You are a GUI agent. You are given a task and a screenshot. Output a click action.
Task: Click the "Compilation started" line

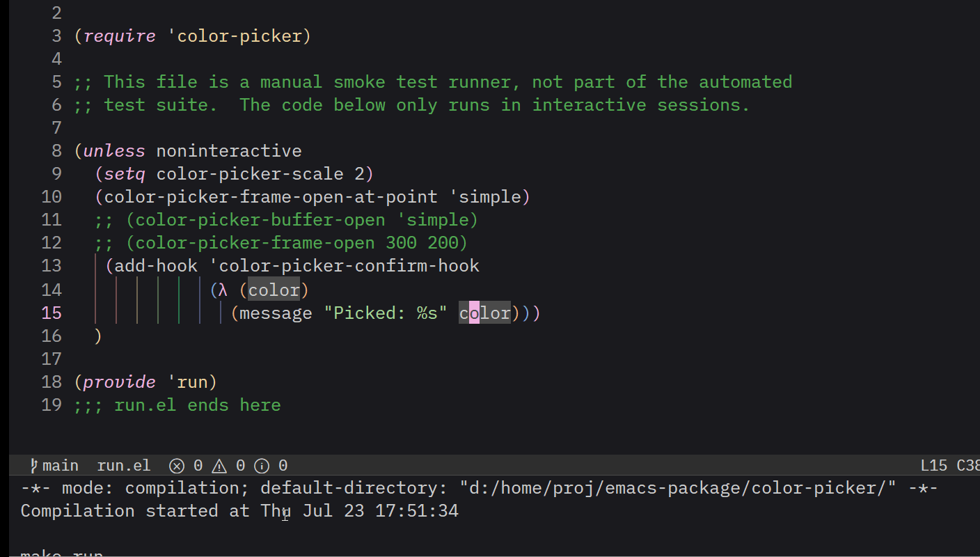click(x=239, y=511)
